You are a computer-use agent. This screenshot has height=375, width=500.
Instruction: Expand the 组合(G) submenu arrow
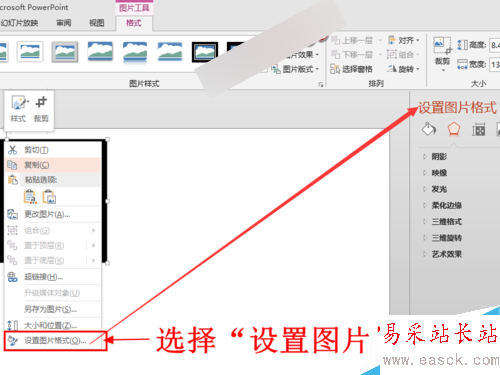(x=93, y=230)
